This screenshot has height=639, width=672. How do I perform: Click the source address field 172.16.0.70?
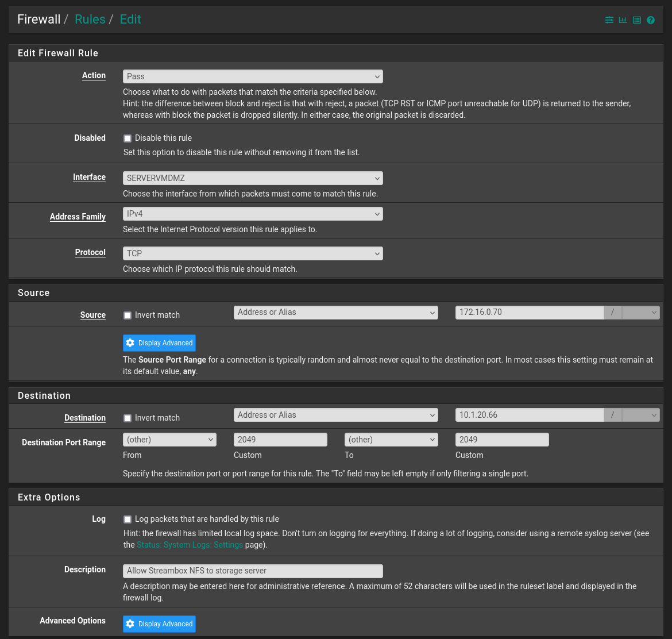click(x=530, y=312)
